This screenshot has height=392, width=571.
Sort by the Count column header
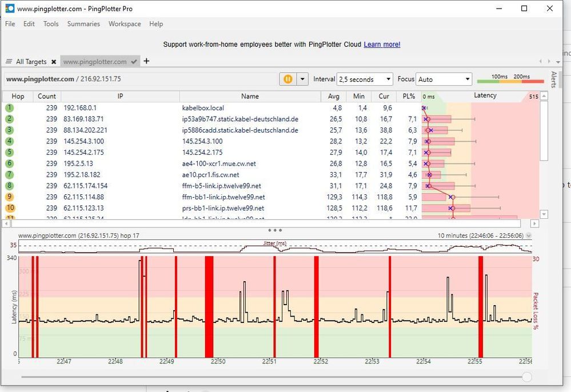click(47, 97)
